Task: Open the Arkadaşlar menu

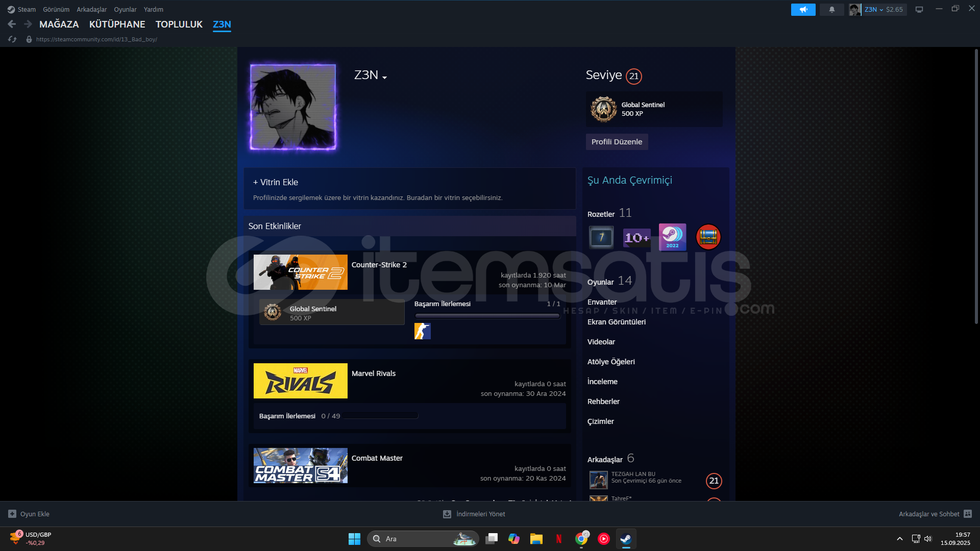Action: pos(92,9)
